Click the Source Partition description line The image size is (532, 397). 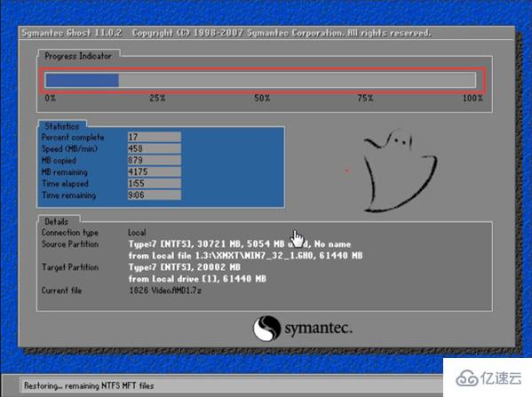click(x=240, y=244)
